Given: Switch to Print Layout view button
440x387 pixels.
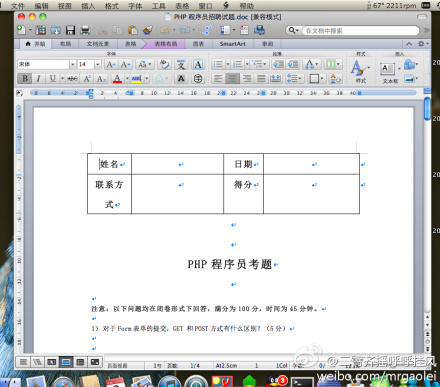Looking at the screenshot, I should (66, 362).
